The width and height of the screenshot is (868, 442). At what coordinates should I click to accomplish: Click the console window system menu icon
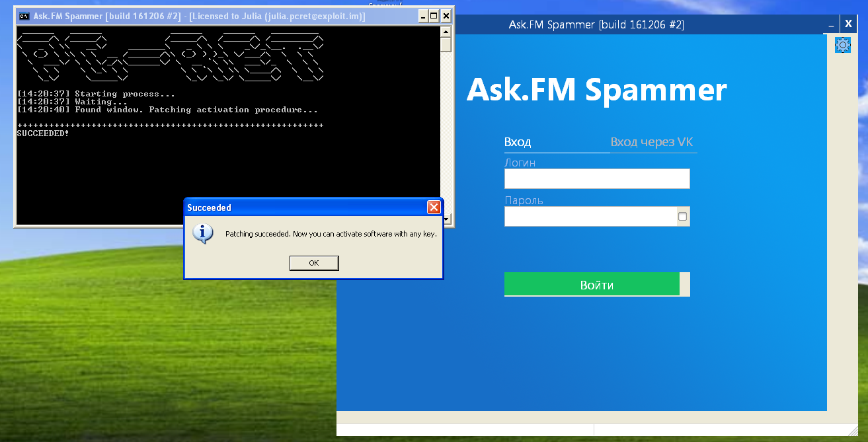(x=23, y=16)
